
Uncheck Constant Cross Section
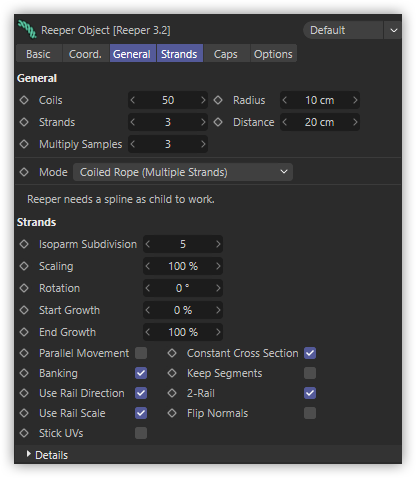tap(310, 353)
